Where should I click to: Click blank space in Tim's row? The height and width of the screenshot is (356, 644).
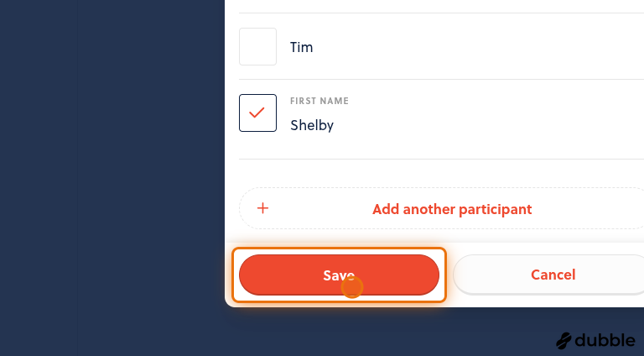click(x=472, y=47)
